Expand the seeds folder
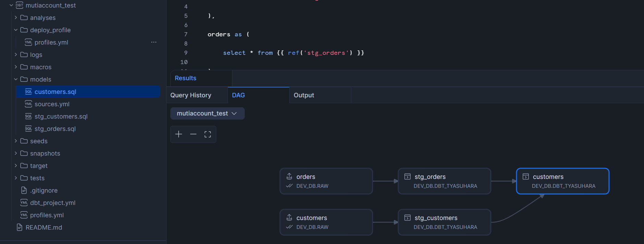The width and height of the screenshot is (644, 244). tap(16, 141)
